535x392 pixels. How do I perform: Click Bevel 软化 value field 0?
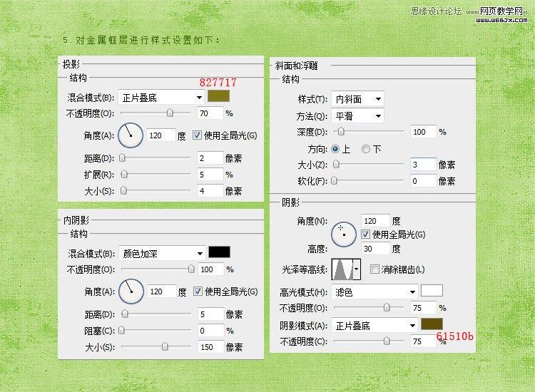(424, 181)
